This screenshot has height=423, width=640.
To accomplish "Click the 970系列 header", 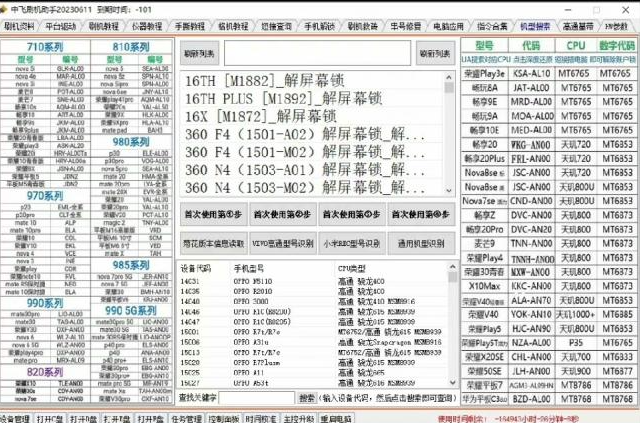I will coord(45,196).
